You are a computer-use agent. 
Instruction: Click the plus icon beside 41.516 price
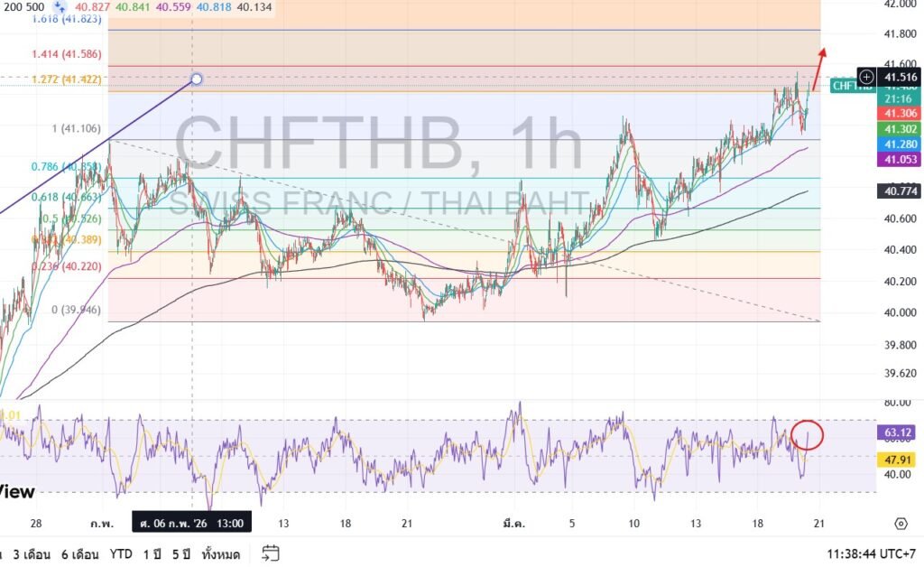click(x=865, y=78)
